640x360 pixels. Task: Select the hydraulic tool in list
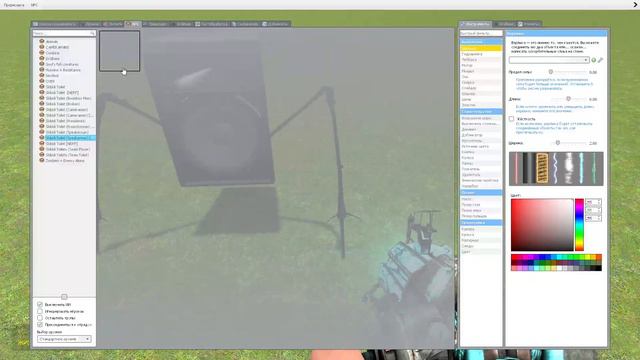(481, 54)
